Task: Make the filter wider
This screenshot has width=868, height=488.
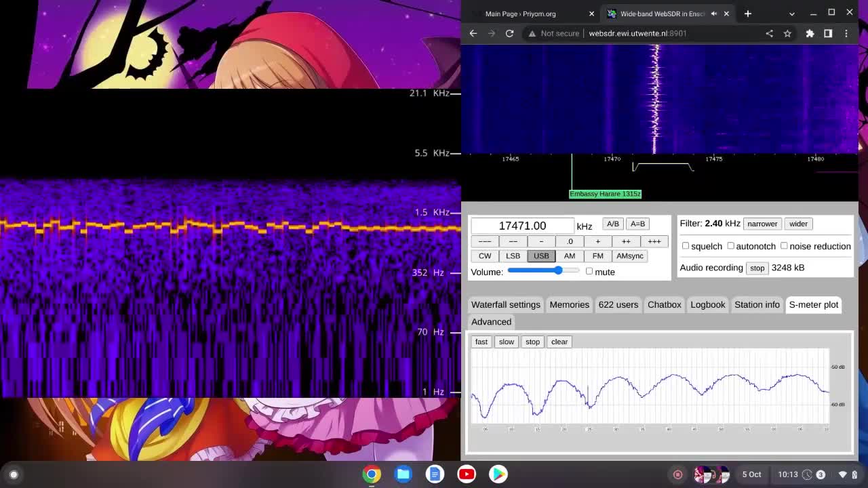Action: pyautogui.click(x=798, y=224)
